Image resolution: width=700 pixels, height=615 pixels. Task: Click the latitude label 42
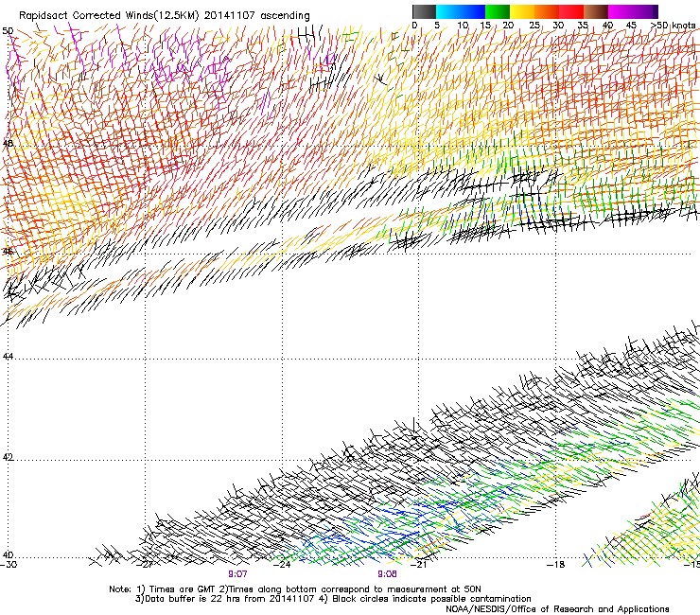tap(8, 458)
